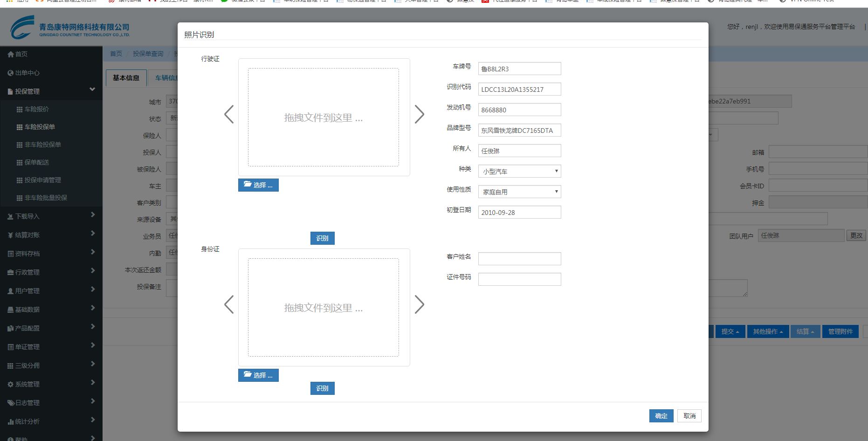Click the icon beside 基础数据

[x=11, y=310]
